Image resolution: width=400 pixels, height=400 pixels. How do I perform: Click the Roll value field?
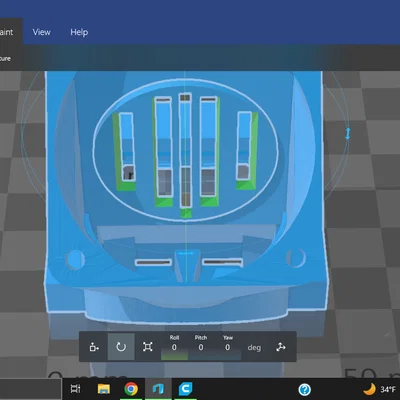[174, 347]
